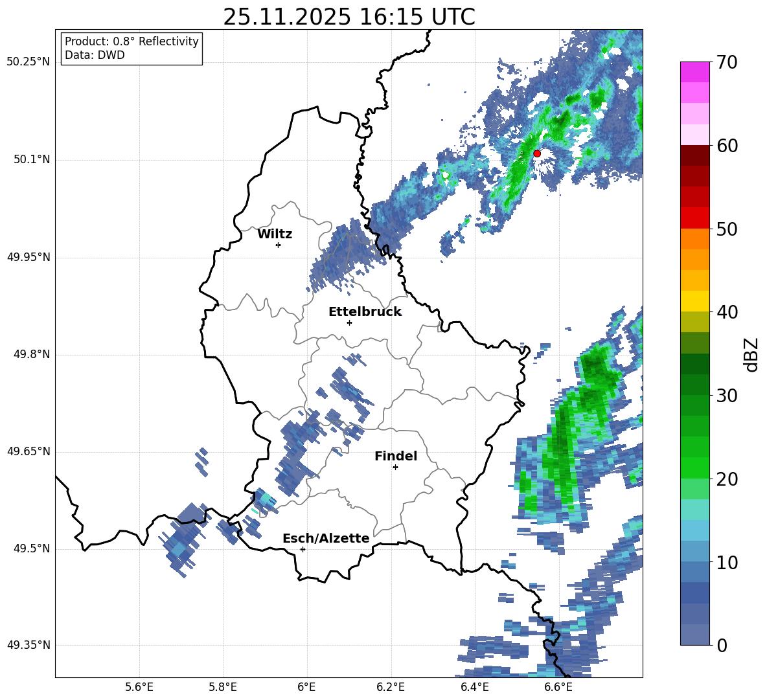Click the Ettelbruck station cross marker
Screen dimensions: 767x700
point(349,322)
